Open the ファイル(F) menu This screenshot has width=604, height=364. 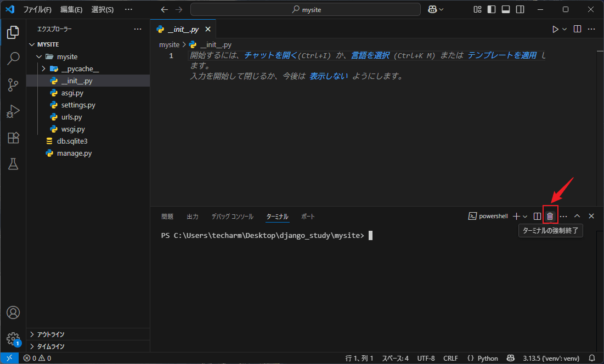[37, 10]
